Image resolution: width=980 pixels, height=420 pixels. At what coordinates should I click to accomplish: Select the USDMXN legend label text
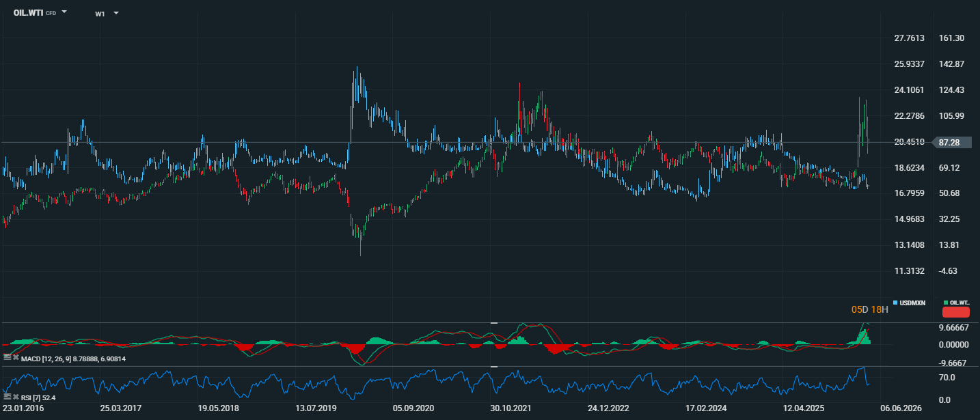(913, 303)
